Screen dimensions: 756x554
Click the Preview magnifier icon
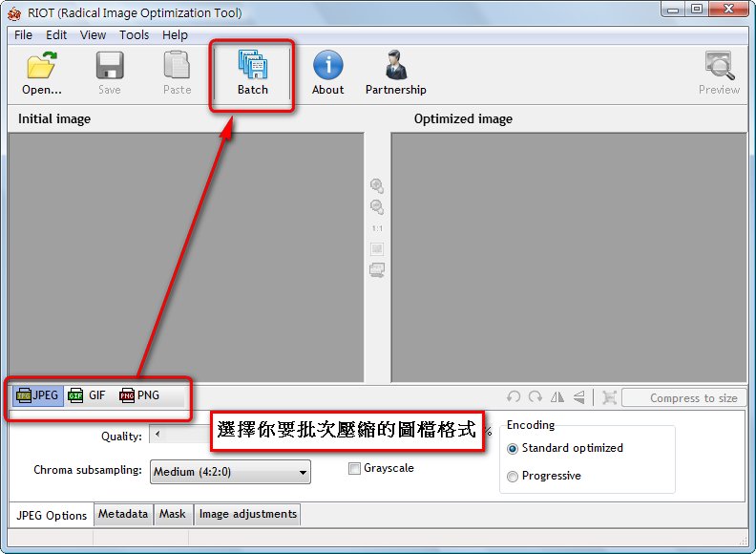coord(720,65)
